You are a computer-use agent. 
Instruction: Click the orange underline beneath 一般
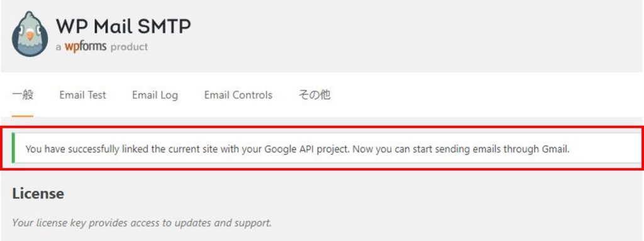[x=23, y=116]
